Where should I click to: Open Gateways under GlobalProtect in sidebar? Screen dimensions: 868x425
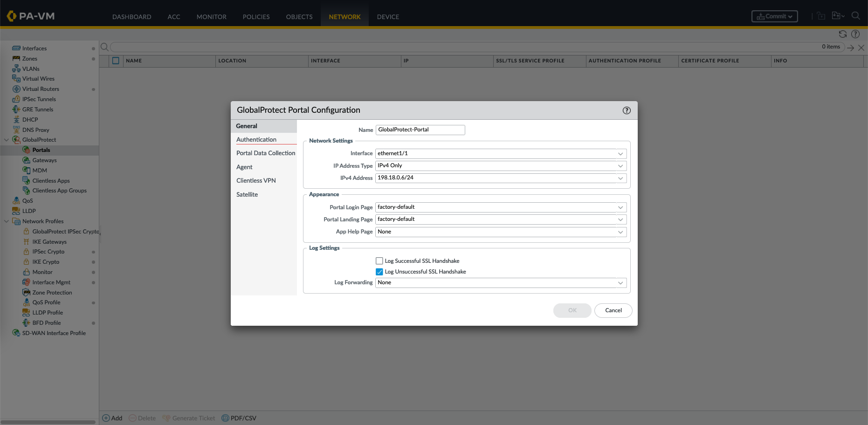tap(44, 160)
